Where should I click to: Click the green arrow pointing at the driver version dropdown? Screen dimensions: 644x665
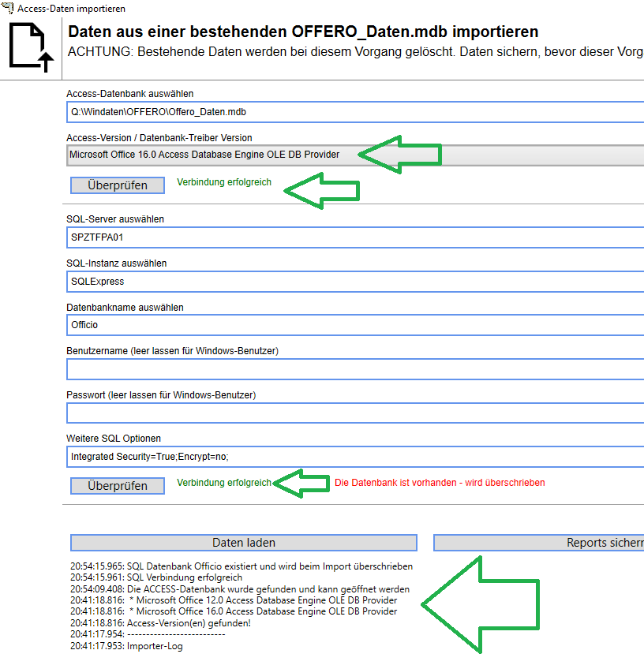[402, 154]
